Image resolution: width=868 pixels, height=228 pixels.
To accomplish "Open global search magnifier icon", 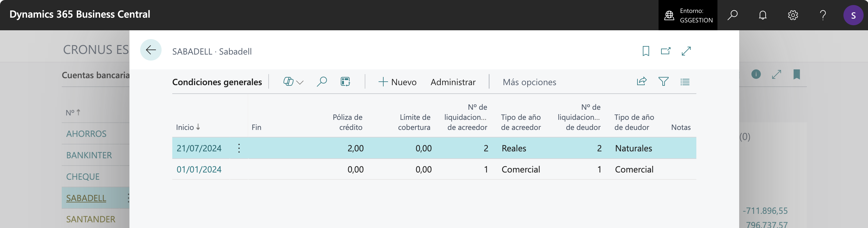I will coord(732,15).
